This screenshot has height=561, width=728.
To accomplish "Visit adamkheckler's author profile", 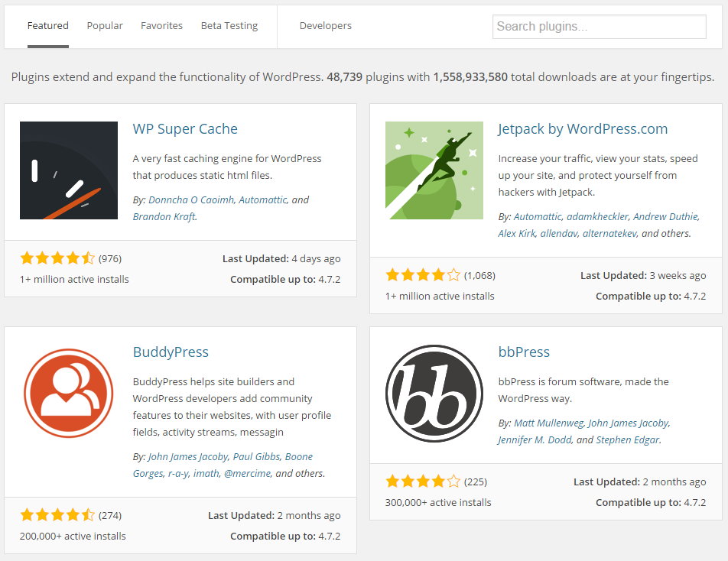I will [597, 216].
